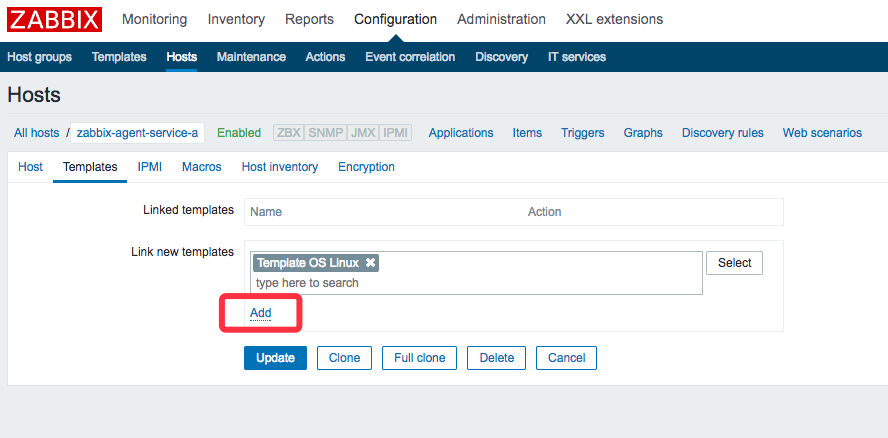Click the IPMI availability indicator
This screenshot has width=888, height=438.
point(395,133)
